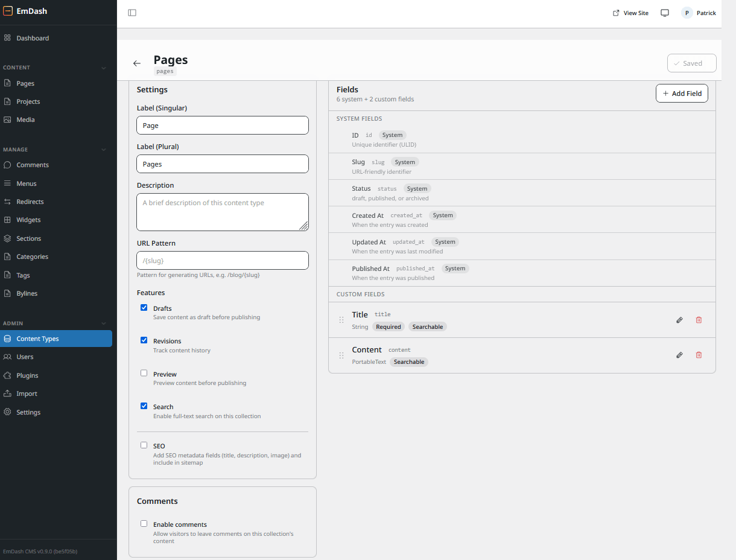Click the Content Types database icon
Viewport: 736px width, 560px height.
click(7, 339)
